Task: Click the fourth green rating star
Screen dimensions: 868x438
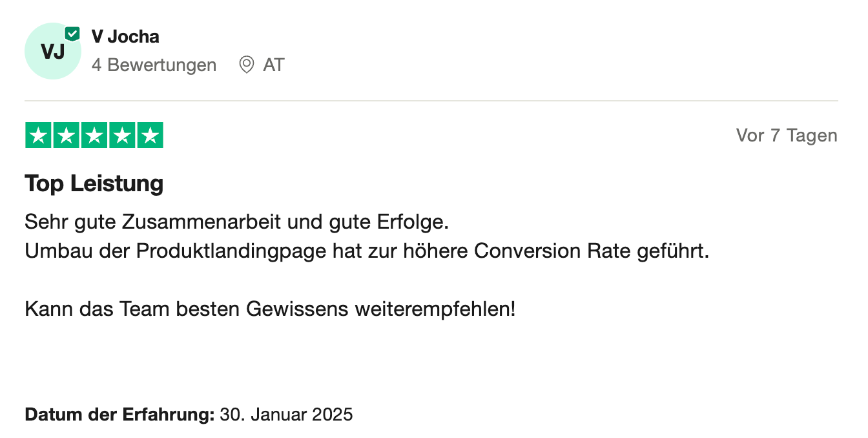Action: tap(122, 136)
